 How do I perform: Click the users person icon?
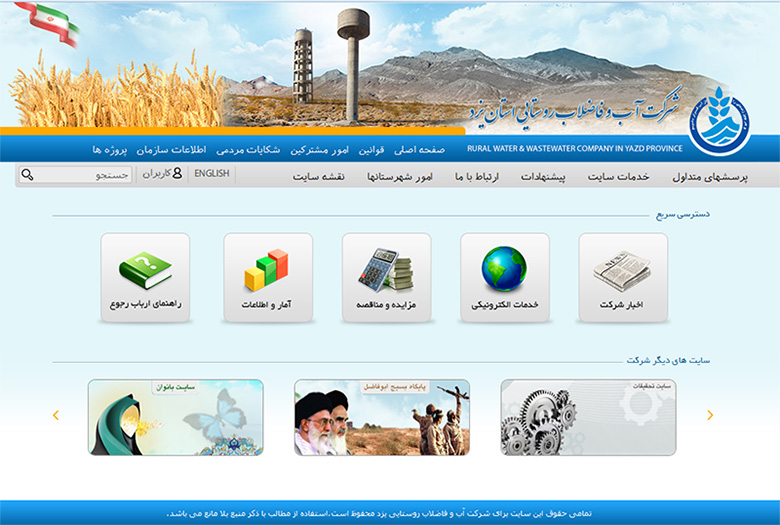pyautogui.click(x=178, y=174)
